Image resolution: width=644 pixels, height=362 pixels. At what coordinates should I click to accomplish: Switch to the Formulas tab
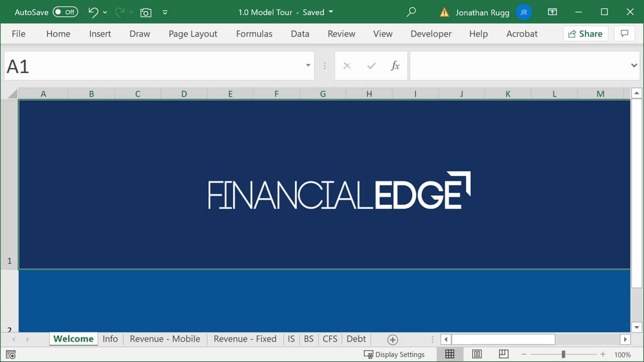pyautogui.click(x=254, y=33)
